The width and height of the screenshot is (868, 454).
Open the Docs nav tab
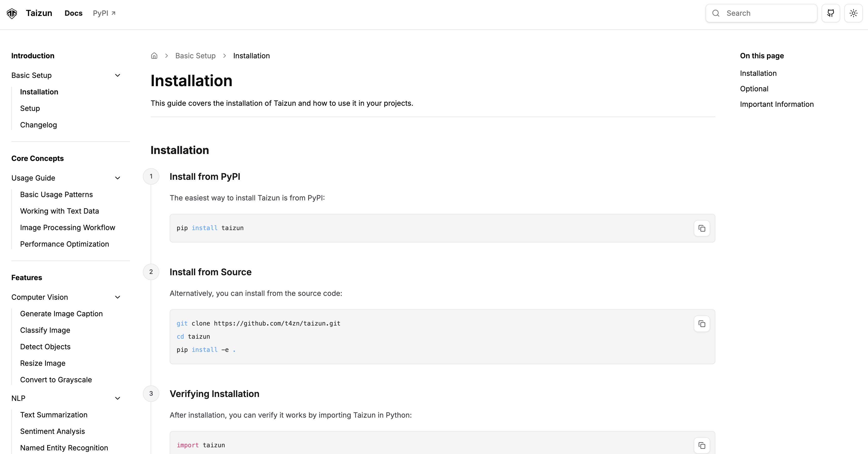point(73,13)
